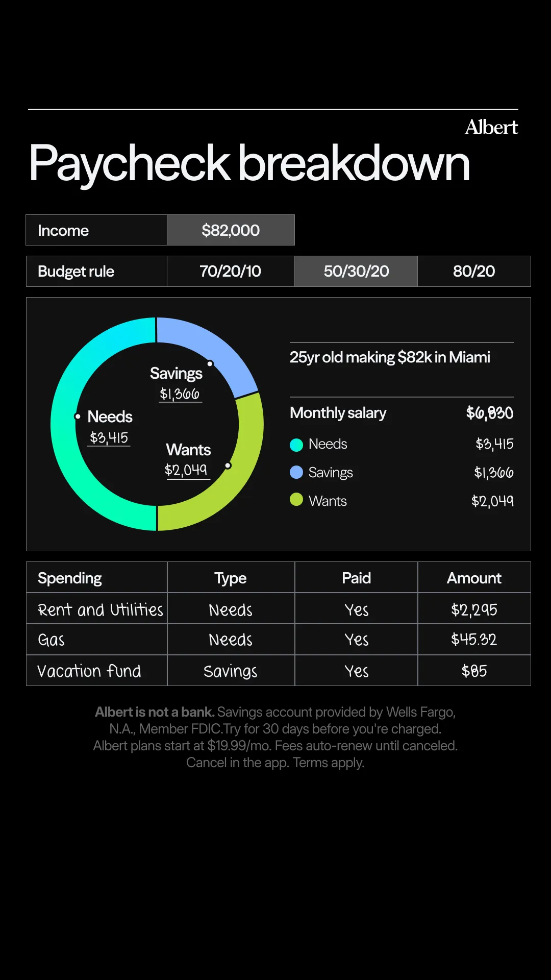
Task: Click the Wants $2,049 chart label
Action: pyautogui.click(x=188, y=459)
